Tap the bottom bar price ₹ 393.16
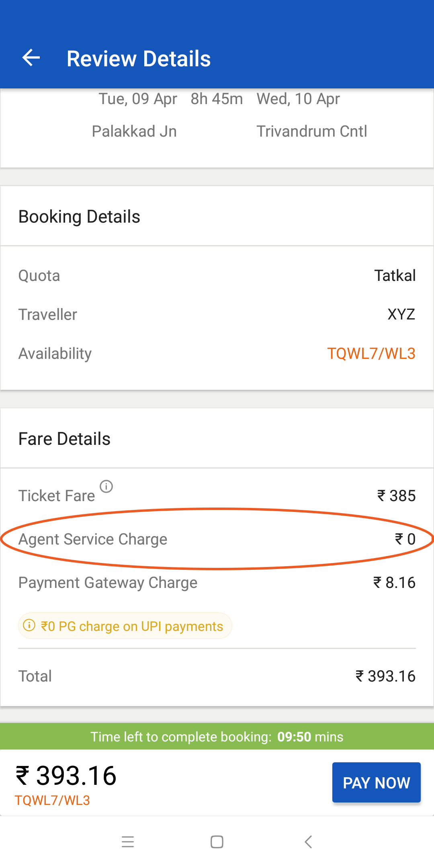434x868 pixels. pos(66,776)
